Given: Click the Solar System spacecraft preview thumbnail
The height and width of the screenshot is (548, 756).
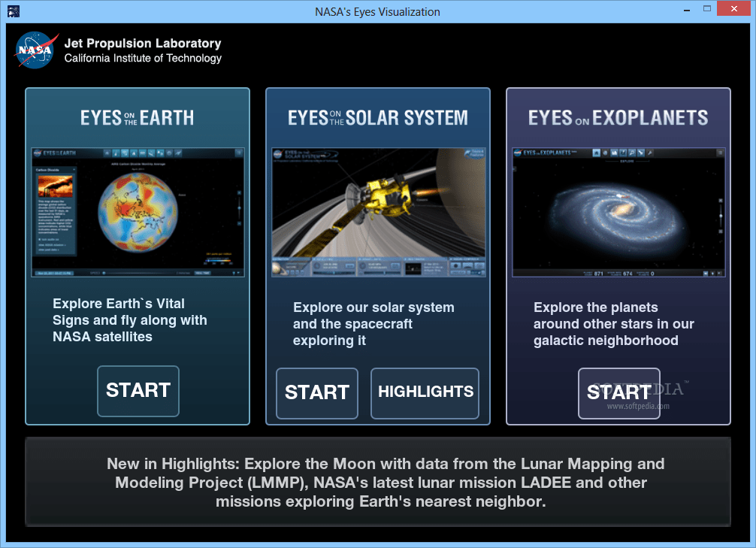Looking at the screenshot, I should click(x=379, y=212).
